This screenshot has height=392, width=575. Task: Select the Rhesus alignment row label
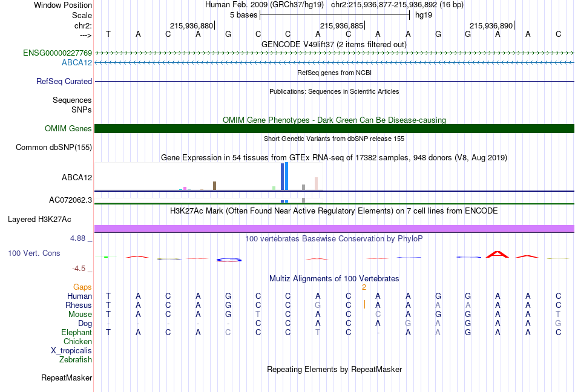click(x=79, y=305)
